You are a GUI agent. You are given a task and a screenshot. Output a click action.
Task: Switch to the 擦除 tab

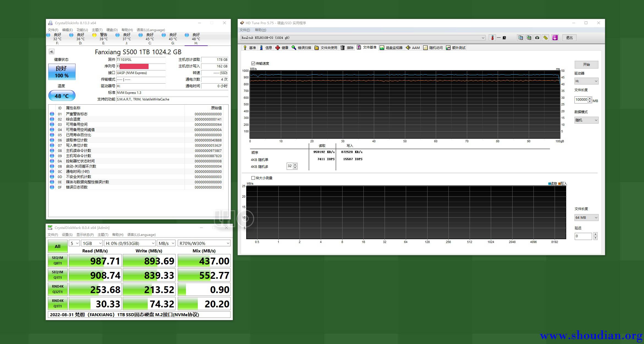click(347, 48)
